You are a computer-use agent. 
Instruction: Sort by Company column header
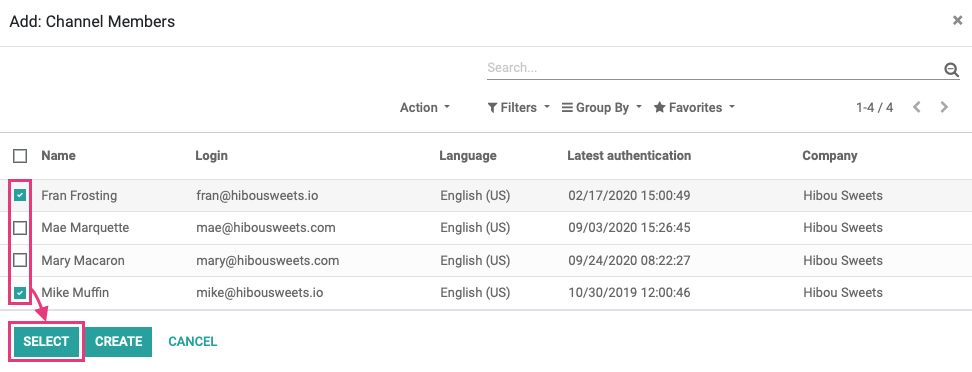tap(829, 156)
